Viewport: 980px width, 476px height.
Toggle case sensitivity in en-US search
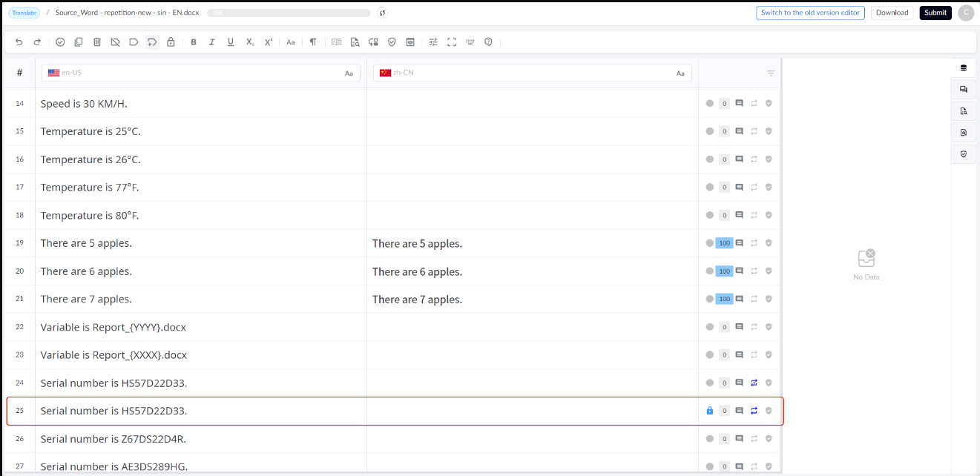(349, 73)
